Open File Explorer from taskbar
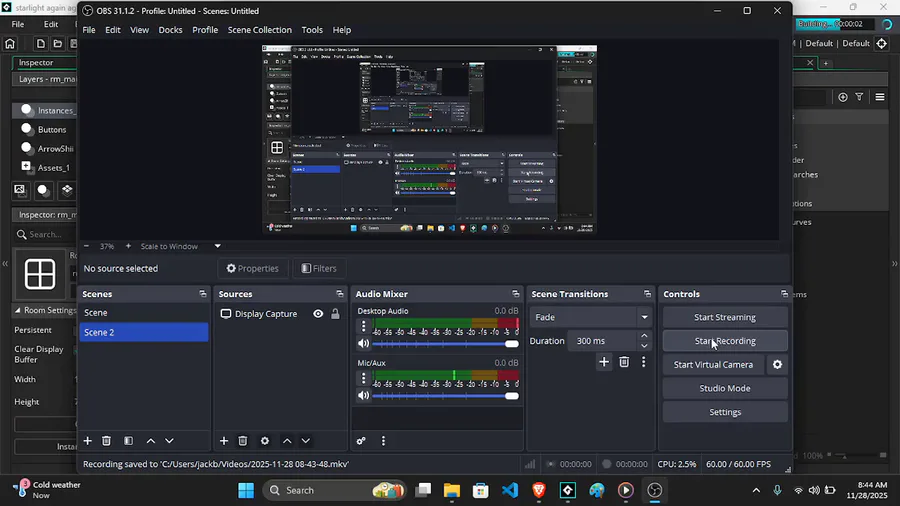The height and width of the screenshot is (506, 900). coord(452,490)
